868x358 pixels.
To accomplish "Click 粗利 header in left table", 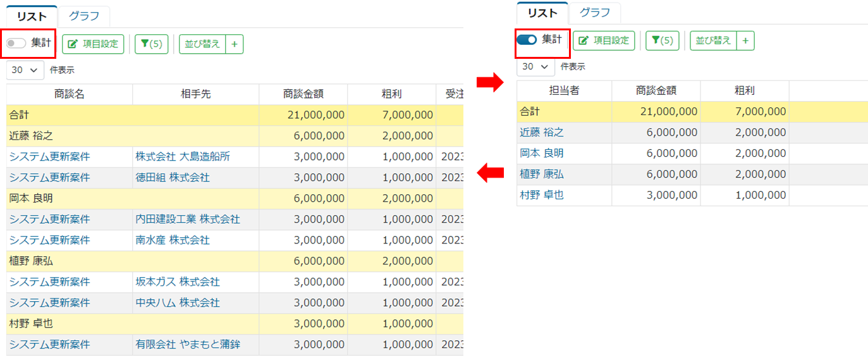I will pyautogui.click(x=392, y=94).
